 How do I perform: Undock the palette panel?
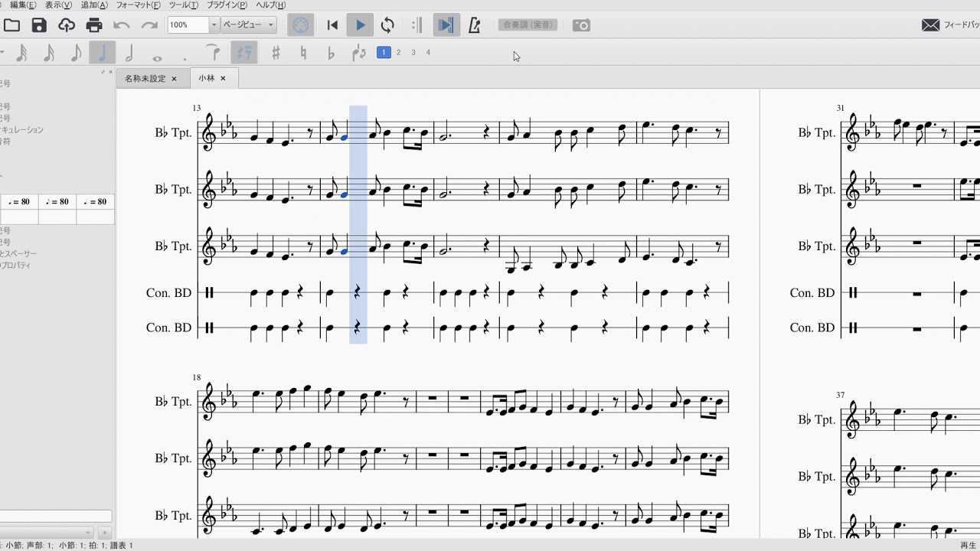(x=103, y=72)
